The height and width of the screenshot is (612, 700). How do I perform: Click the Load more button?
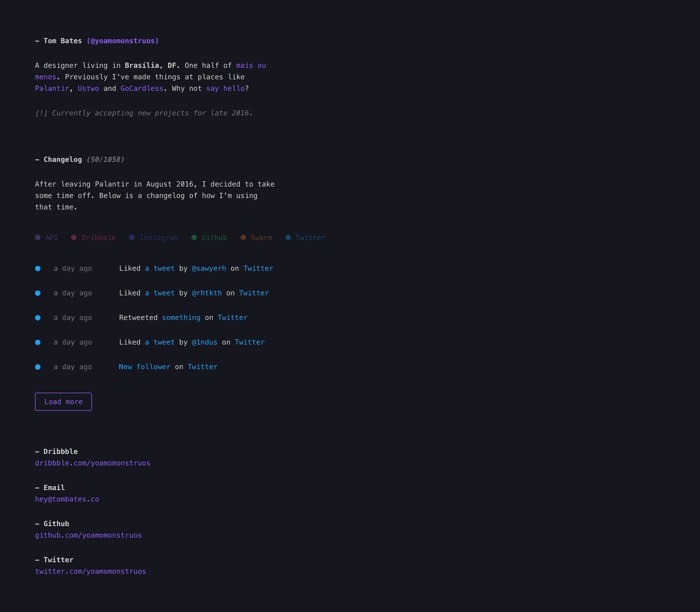pos(63,401)
